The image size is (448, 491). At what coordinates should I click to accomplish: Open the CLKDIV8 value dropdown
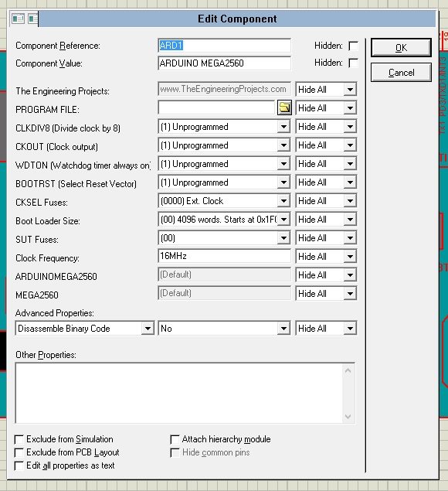[283, 127]
